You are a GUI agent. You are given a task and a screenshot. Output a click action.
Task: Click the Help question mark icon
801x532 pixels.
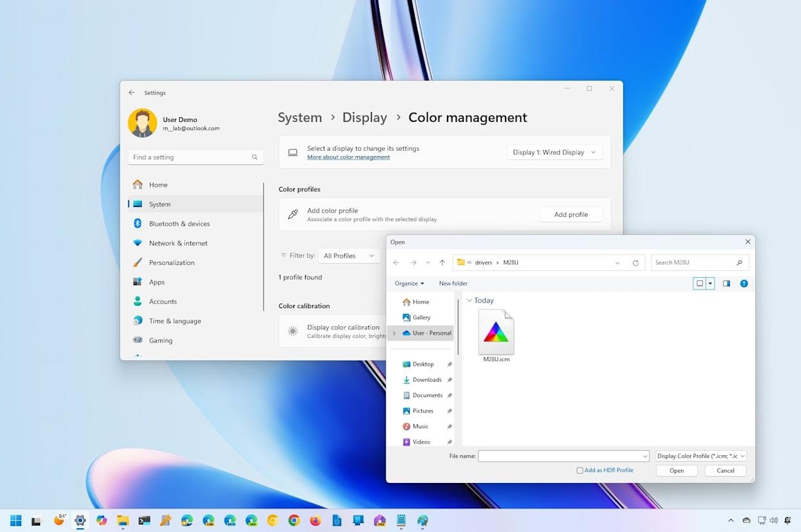(744, 283)
